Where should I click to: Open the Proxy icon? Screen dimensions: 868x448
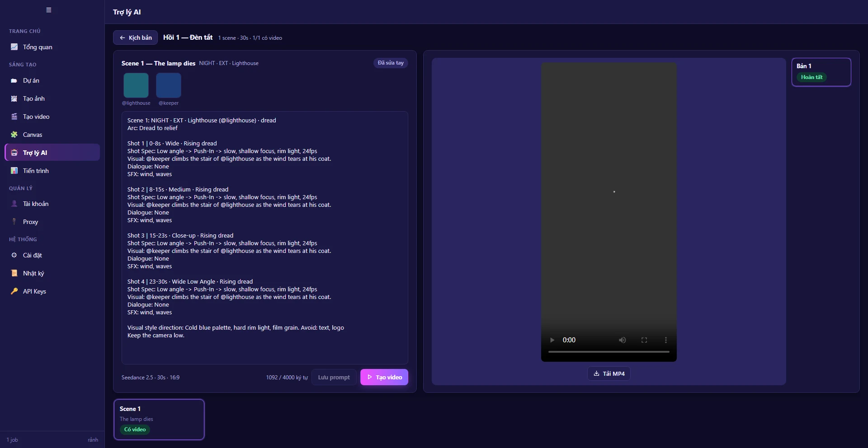click(14, 222)
